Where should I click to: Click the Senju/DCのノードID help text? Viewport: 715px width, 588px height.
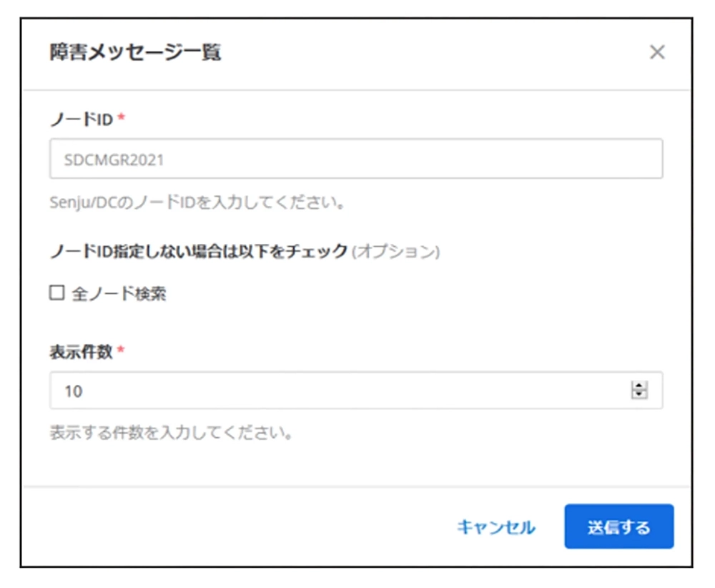[197, 202]
